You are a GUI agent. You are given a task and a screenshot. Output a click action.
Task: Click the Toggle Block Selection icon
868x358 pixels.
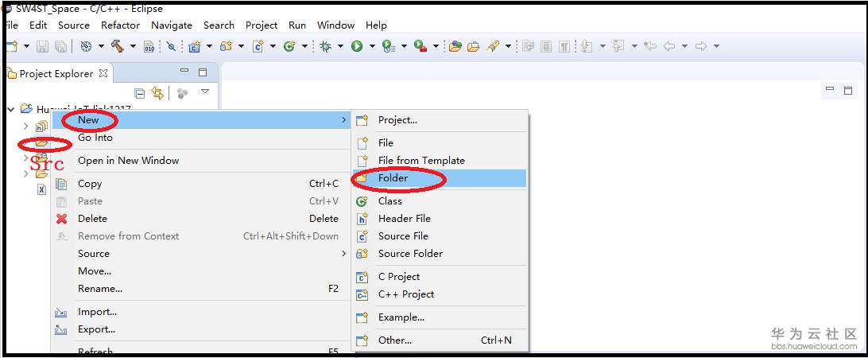click(546, 47)
